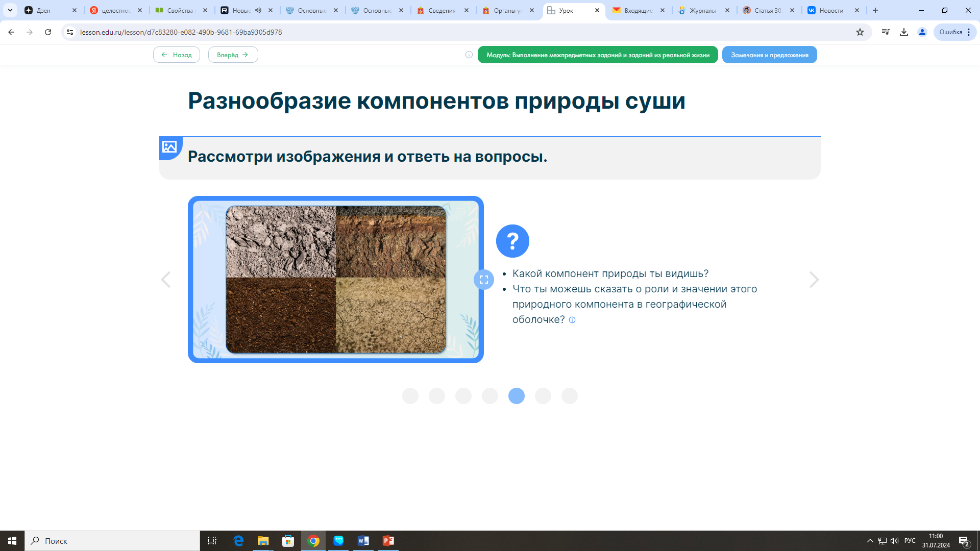Viewport: 980px width, 551px height.
Task: Open the green 'Модуль' module button
Action: 598,55
